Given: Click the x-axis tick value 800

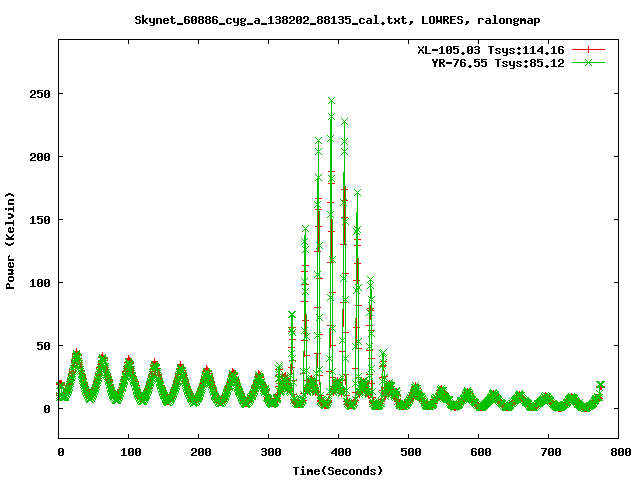Looking at the screenshot, I should pyautogui.click(x=621, y=452).
